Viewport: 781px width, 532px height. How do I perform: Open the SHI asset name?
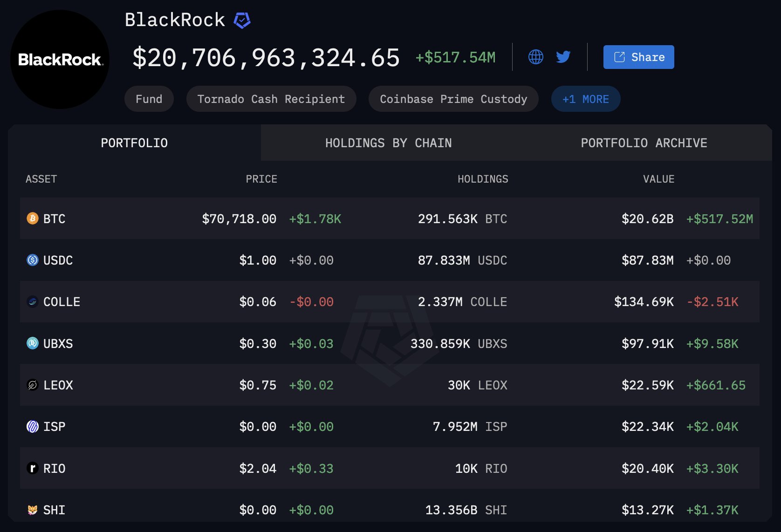pos(54,510)
